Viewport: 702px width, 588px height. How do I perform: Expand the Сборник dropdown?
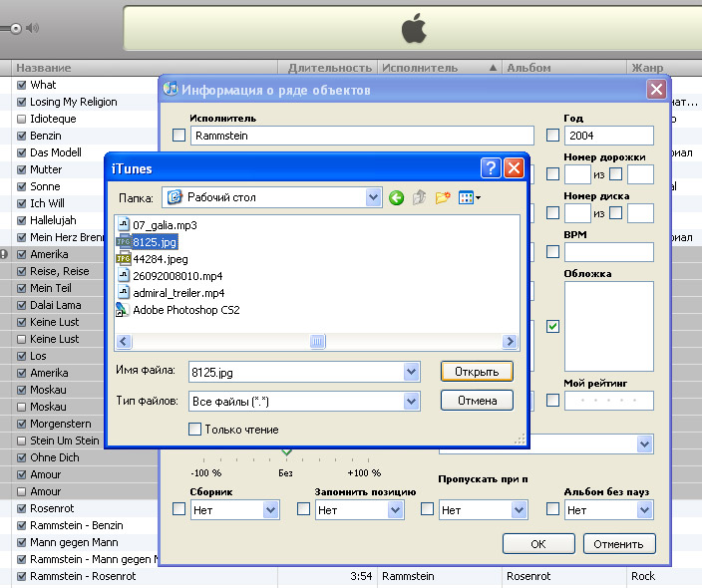pyautogui.click(x=270, y=509)
